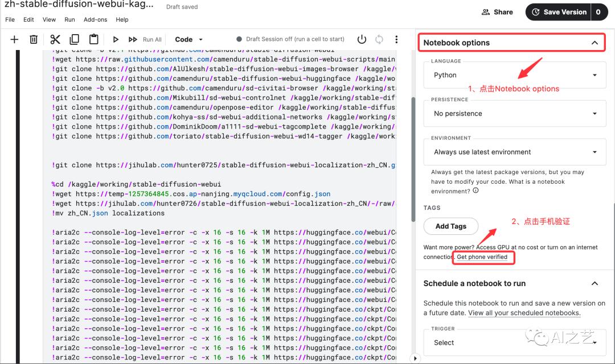Click the Add Tags button

coord(450,226)
